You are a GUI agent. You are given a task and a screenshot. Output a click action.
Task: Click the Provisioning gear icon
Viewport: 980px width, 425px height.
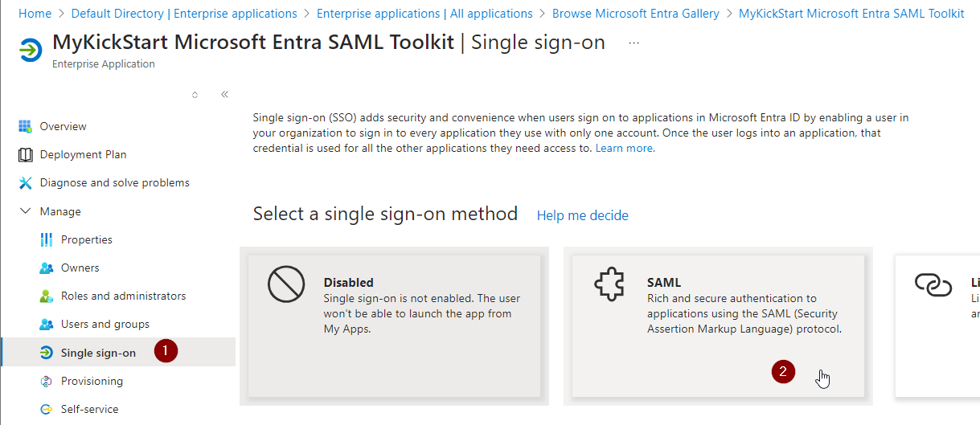46,381
